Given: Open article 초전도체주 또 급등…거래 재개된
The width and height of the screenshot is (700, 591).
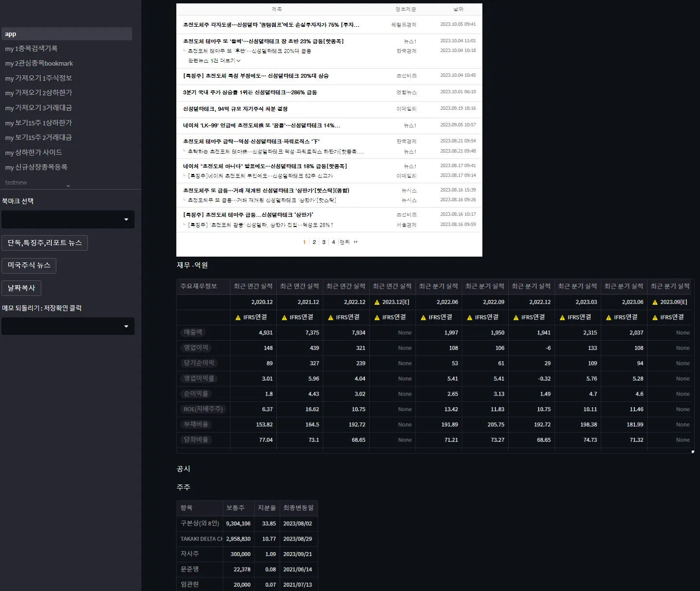Looking at the screenshot, I should [x=266, y=191].
